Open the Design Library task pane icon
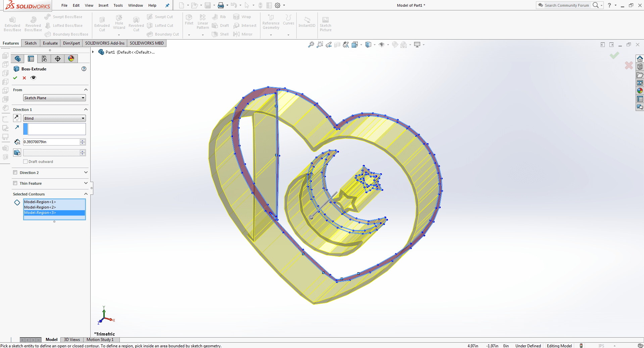Image resolution: width=644 pixels, height=348 pixels. click(640, 67)
